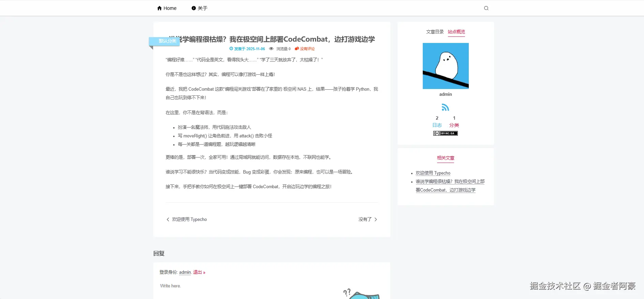Click the article title heading

272,39
